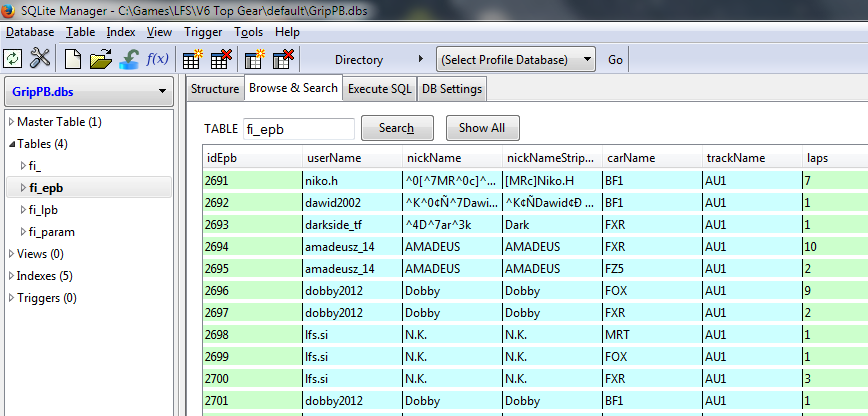Sort by the trackName column header
Image resolution: width=868 pixels, height=416 pixels.
click(x=752, y=158)
